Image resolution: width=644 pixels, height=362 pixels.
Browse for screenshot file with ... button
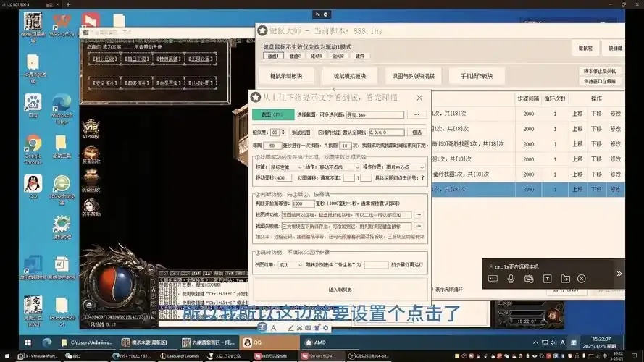coord(417,114)
